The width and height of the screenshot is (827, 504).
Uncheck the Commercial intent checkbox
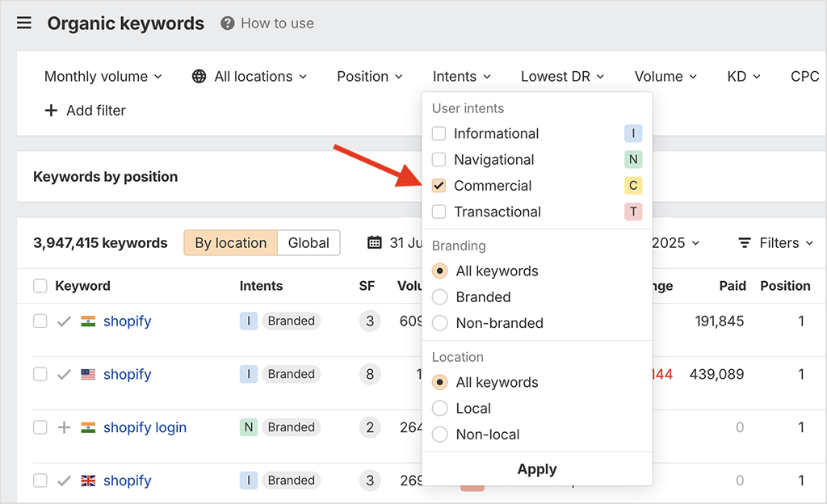[x=439, y=186]
